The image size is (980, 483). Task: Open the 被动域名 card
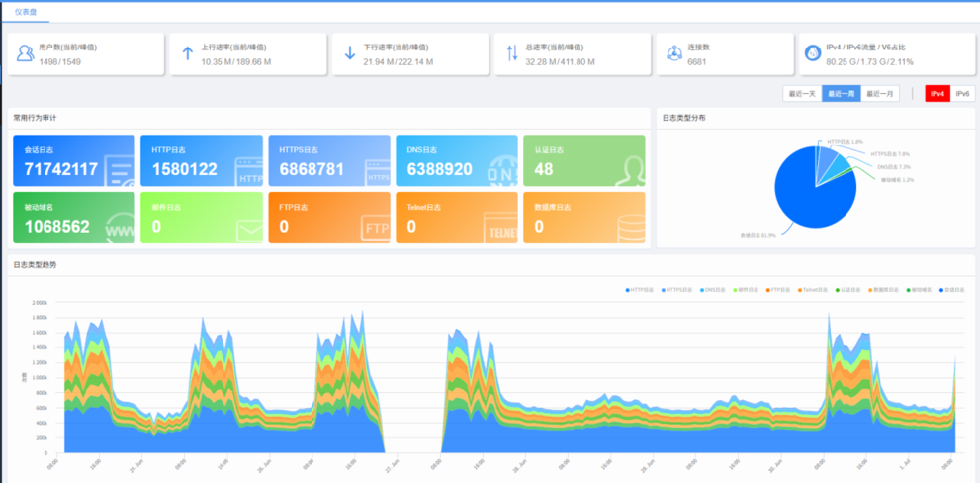click(x=74, y=218)
